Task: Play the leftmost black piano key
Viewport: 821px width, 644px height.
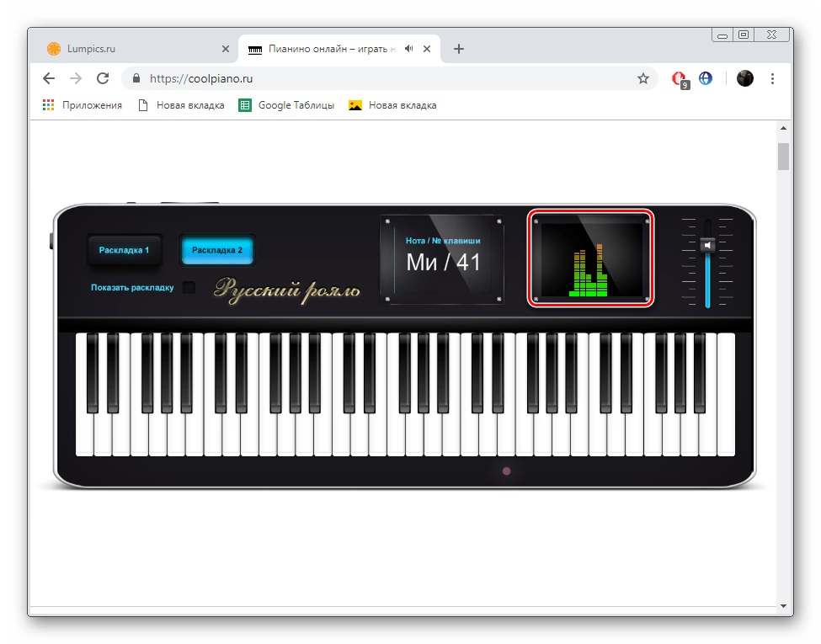Action: click(x=93, y=373)
